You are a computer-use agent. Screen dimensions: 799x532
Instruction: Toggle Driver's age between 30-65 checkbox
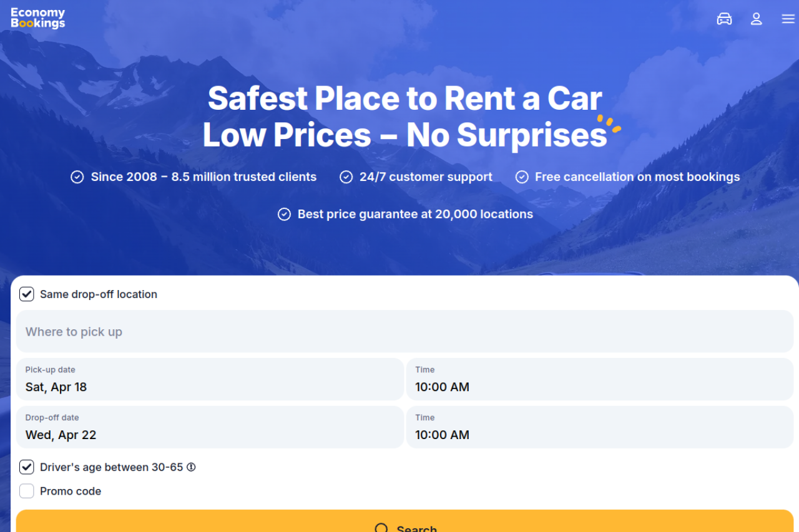point(27,467)
